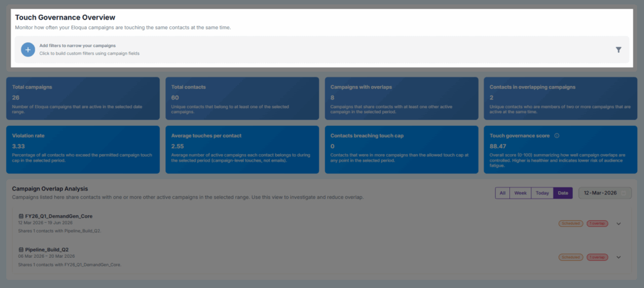Click calendar icon next to Pipeline_Build_Q2
The image size is (644, 288).
coord(21,250)
